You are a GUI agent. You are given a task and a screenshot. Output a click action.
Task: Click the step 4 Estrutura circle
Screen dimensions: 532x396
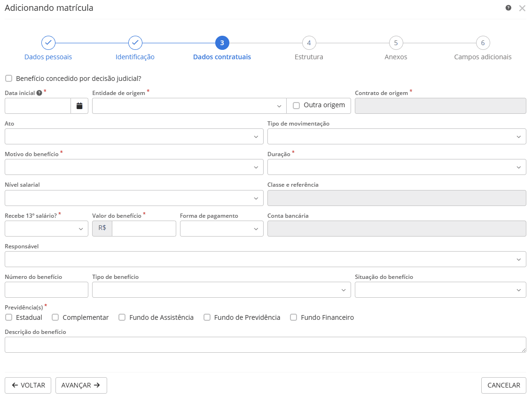coord(309,43)
